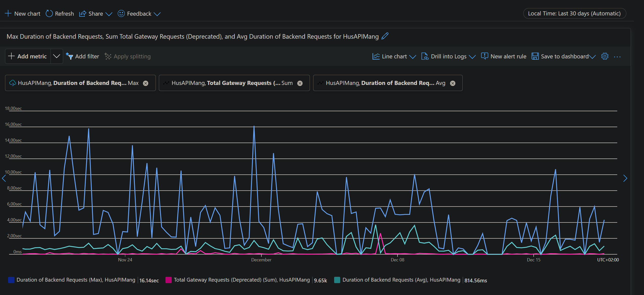The image size is (644, 295).
Task: Click the UTC+02:00 timezone label
Action: pos(608,260)
